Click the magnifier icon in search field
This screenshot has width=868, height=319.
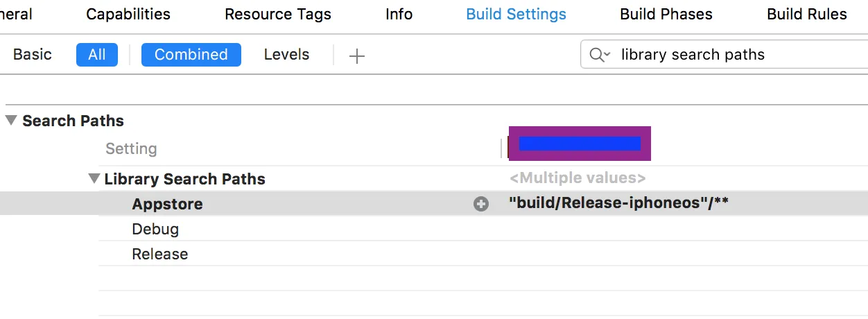click(596, 55)
